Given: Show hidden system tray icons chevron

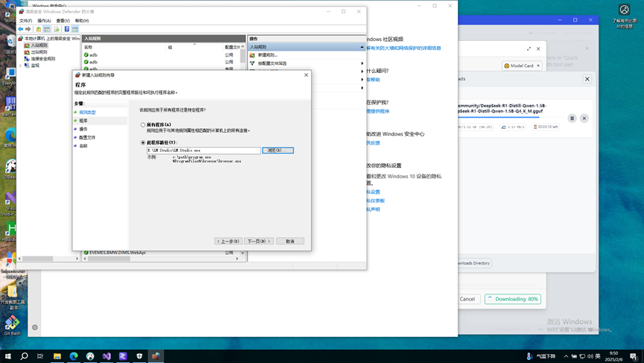Looking at the screenshot, I should 566,356.
